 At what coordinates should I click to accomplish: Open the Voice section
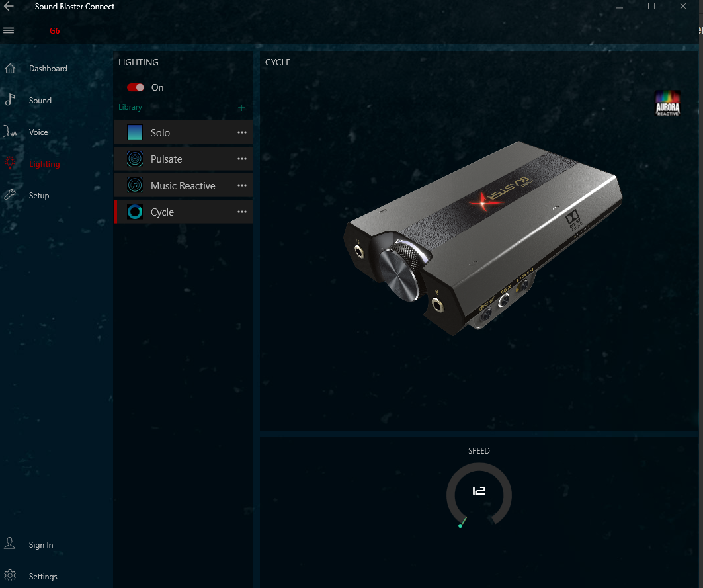(38, 132)
